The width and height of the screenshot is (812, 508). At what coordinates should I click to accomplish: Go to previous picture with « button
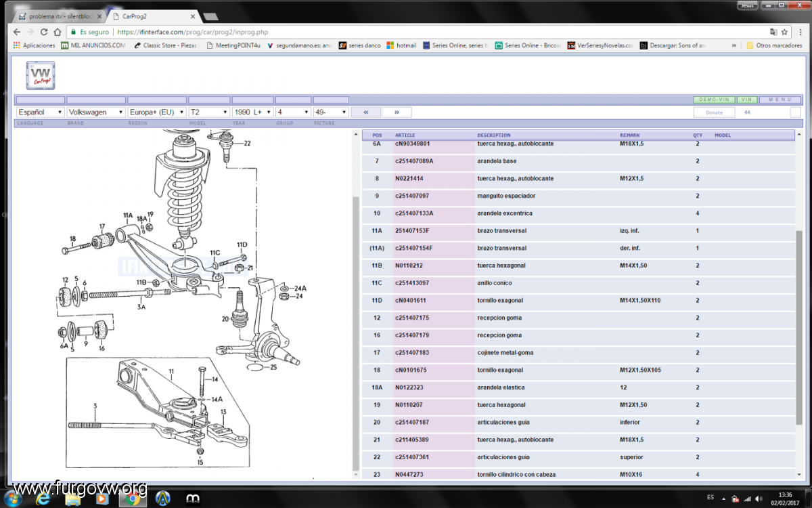click(366, 112)
